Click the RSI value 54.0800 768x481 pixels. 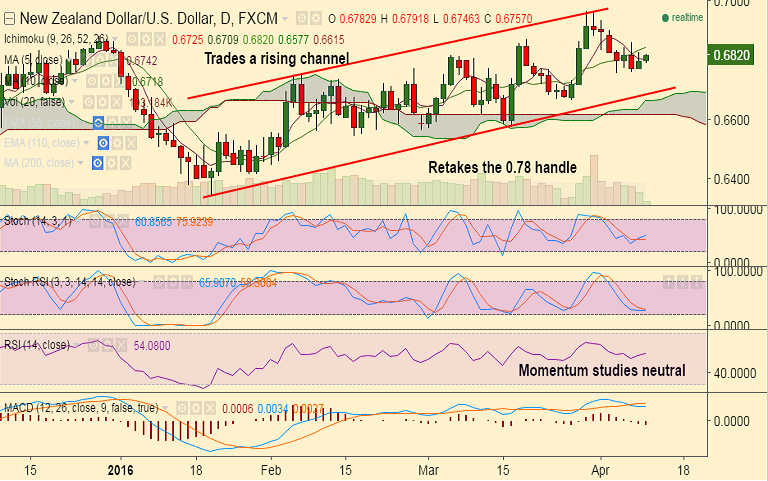(x=152, y=346)
